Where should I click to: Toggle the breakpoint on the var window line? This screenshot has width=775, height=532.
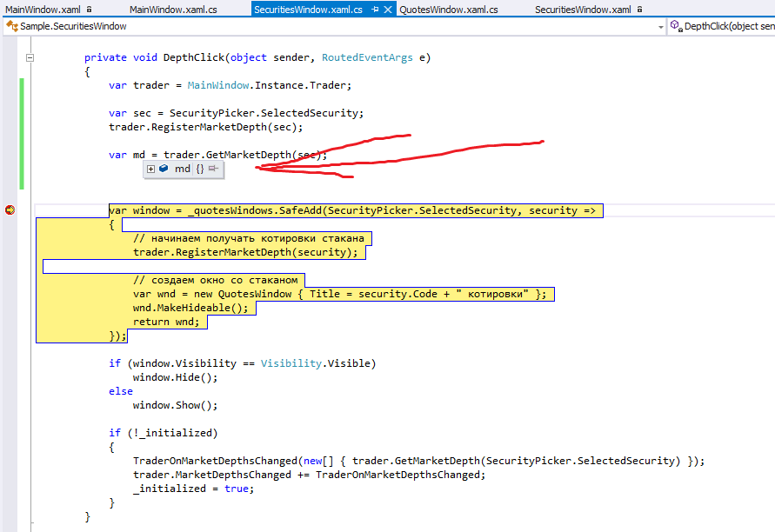pos(10,210)
